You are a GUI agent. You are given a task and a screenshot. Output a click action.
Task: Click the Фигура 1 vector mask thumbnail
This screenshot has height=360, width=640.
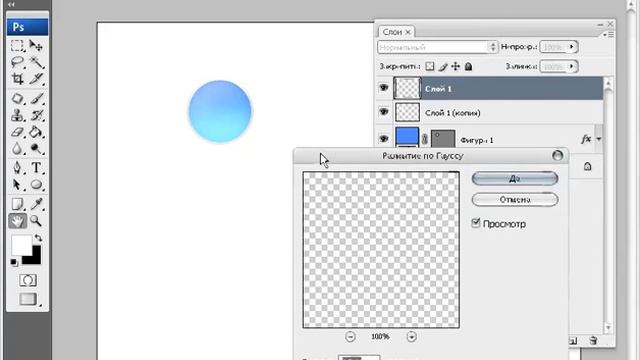(443, 139)
